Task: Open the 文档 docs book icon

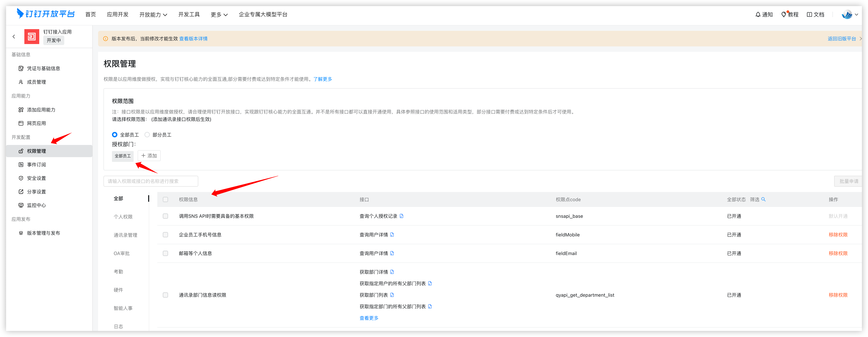Action: pyautogui.click(x=809, y=15)
